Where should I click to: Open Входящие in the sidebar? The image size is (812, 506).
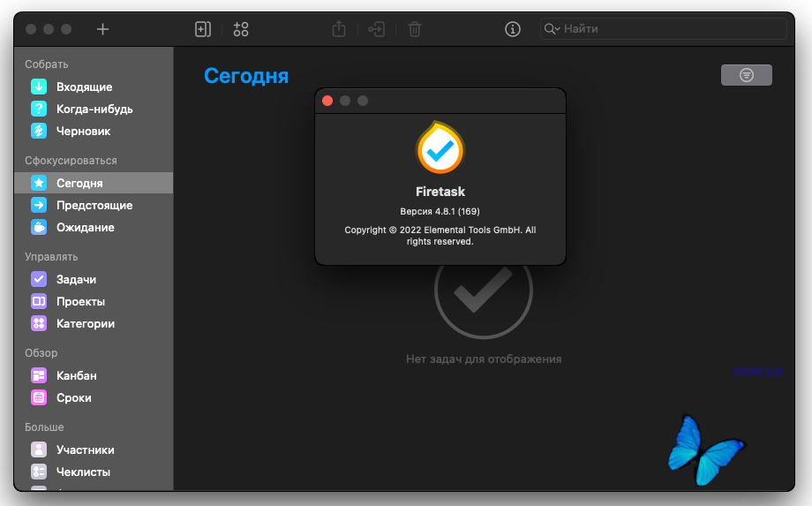[x=94, y=87]
